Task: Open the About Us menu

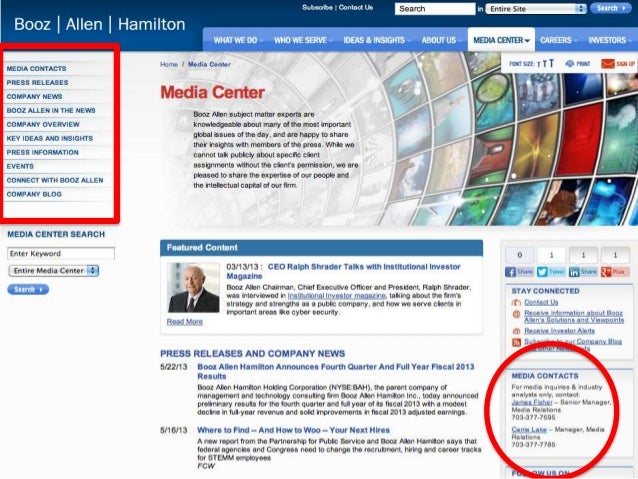Action: tap(441, 40)
